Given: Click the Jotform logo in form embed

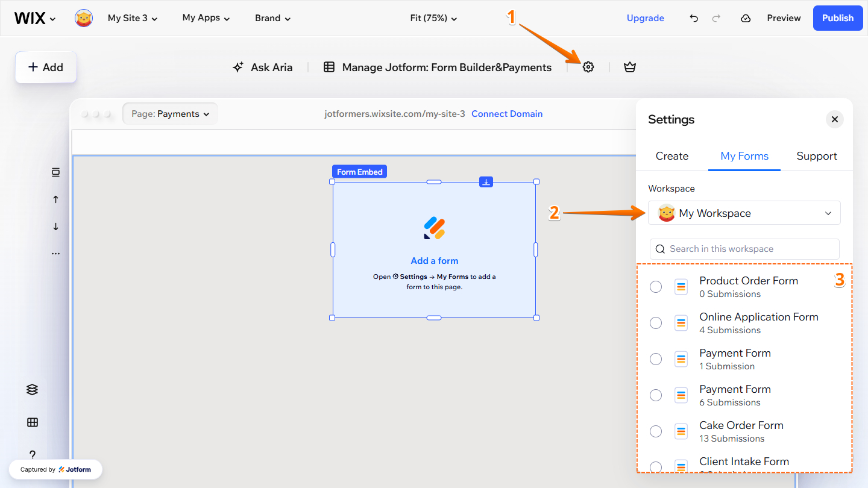Looking at the screenshot, I should pyautogui.click(x=435, y=228).
